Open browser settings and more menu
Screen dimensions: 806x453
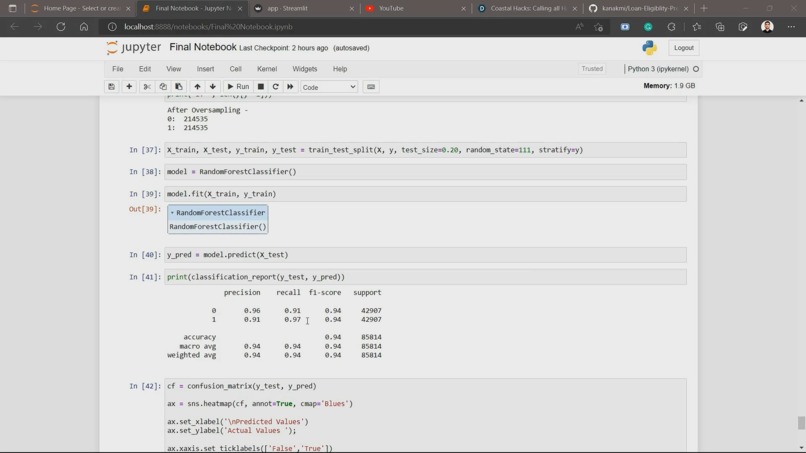[x=791, y=27]
